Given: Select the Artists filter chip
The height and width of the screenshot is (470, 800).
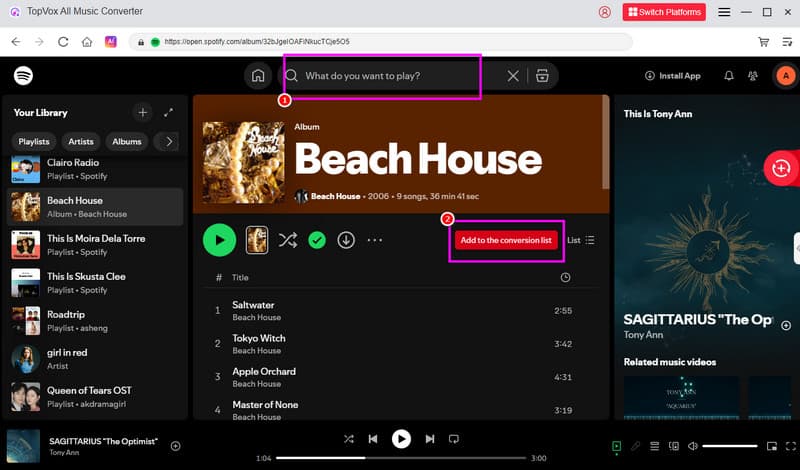Looking at the screenshot, I should (x=80, y=142).
